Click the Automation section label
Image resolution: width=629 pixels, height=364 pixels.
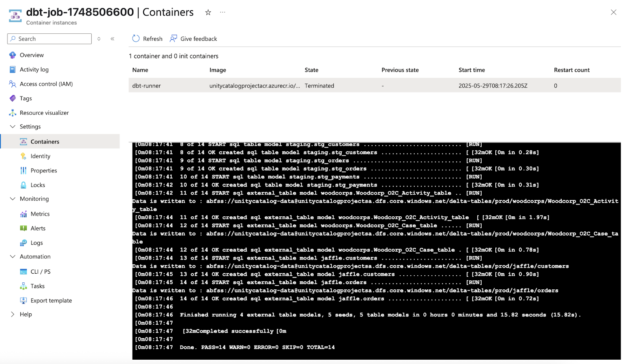[x=35, y=256]
